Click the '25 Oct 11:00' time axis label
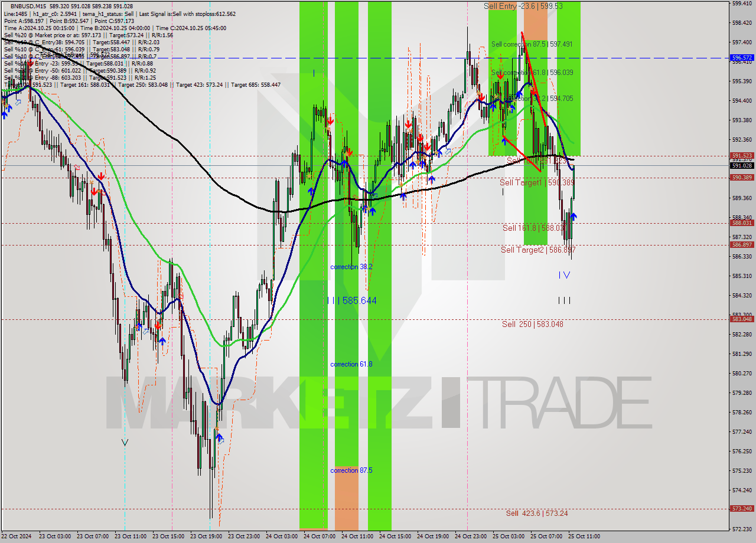The height and width of the screenshot is (543, 756). (583, 537)
